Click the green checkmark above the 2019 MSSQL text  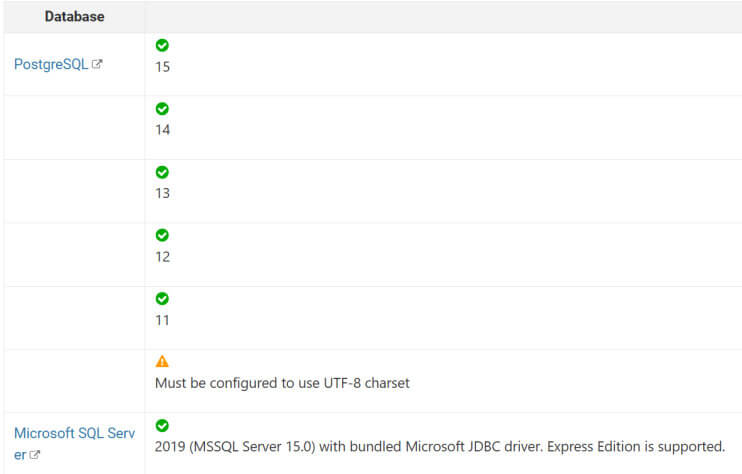coord(162,425)
